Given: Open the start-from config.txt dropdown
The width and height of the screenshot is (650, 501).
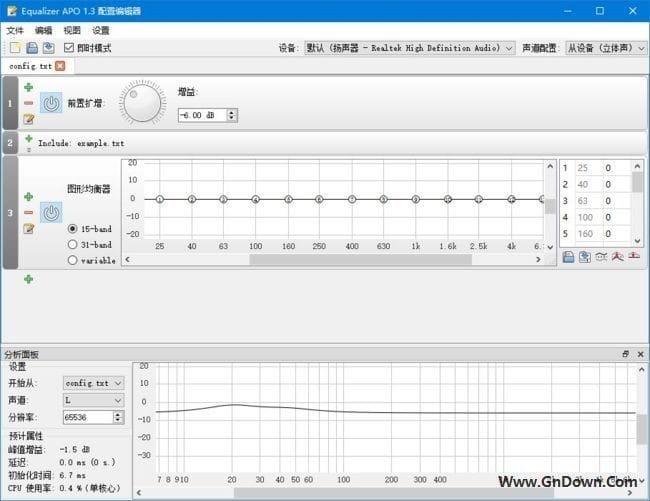Looking at the screenshot, I should point(93,383).
